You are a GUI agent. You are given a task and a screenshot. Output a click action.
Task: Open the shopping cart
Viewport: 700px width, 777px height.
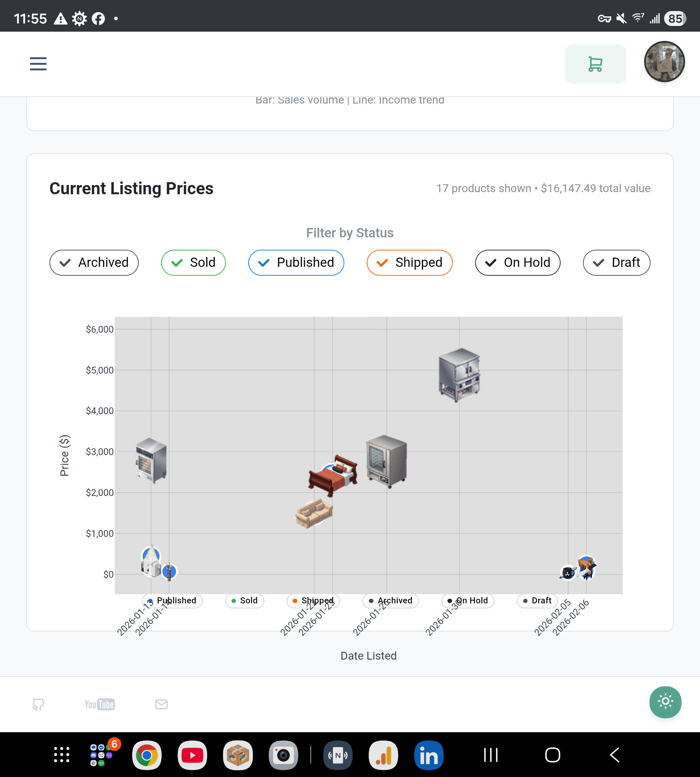[x=595, y=64]
